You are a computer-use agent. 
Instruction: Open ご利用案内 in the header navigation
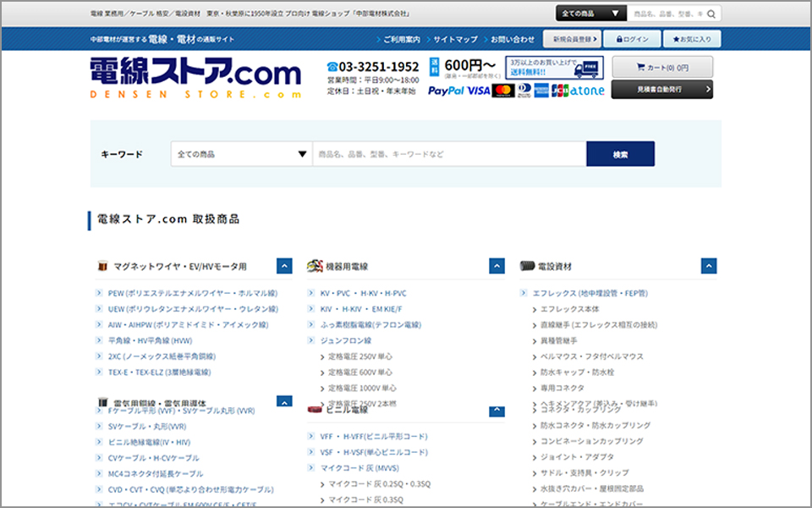(401, 40)
